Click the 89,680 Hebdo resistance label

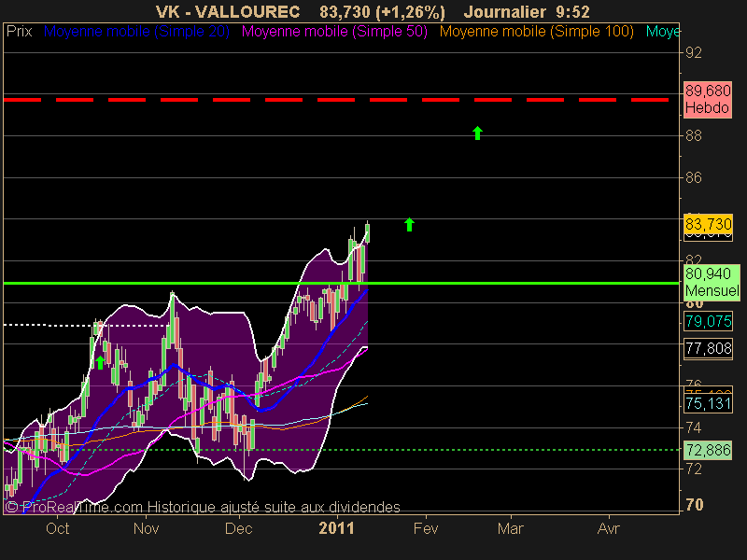point(708,99)
